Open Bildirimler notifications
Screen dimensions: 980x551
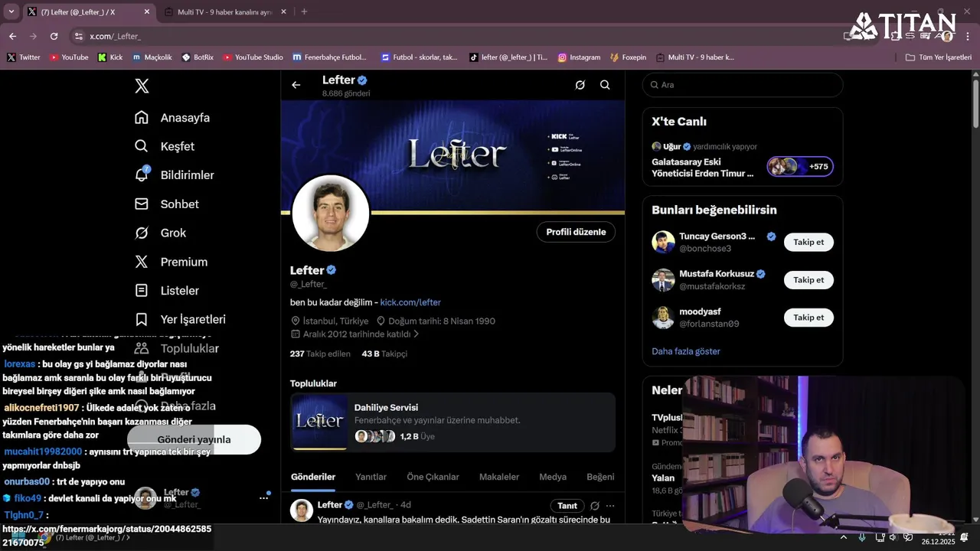point(175,175)
